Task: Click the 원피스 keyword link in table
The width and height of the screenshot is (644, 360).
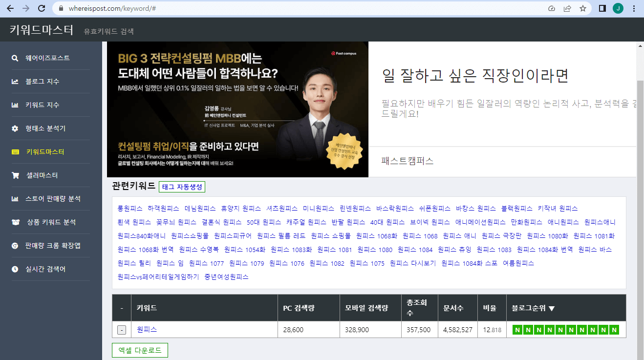Action: (x=147, y=330)
